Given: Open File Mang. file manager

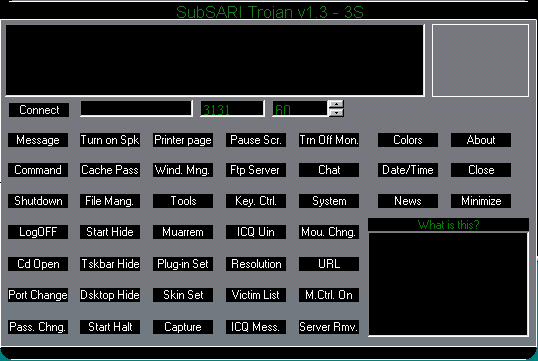Looking at the screenshot, I should click(110, 201).
